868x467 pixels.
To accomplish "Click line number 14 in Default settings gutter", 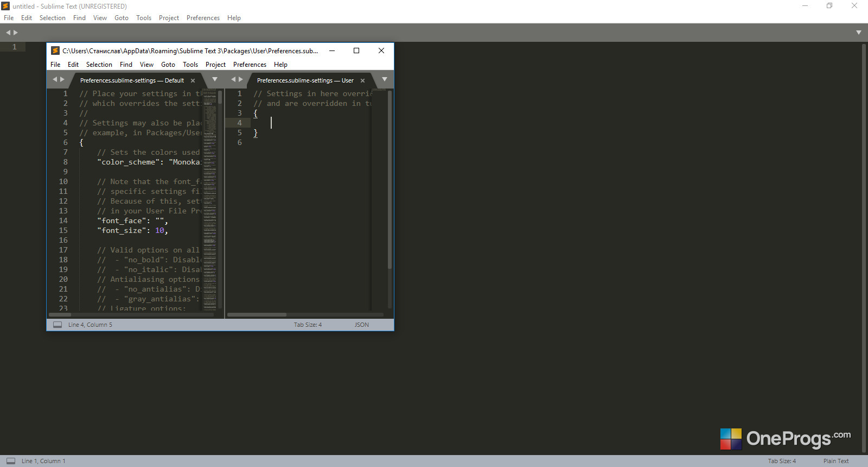I will tap(63, 220).
